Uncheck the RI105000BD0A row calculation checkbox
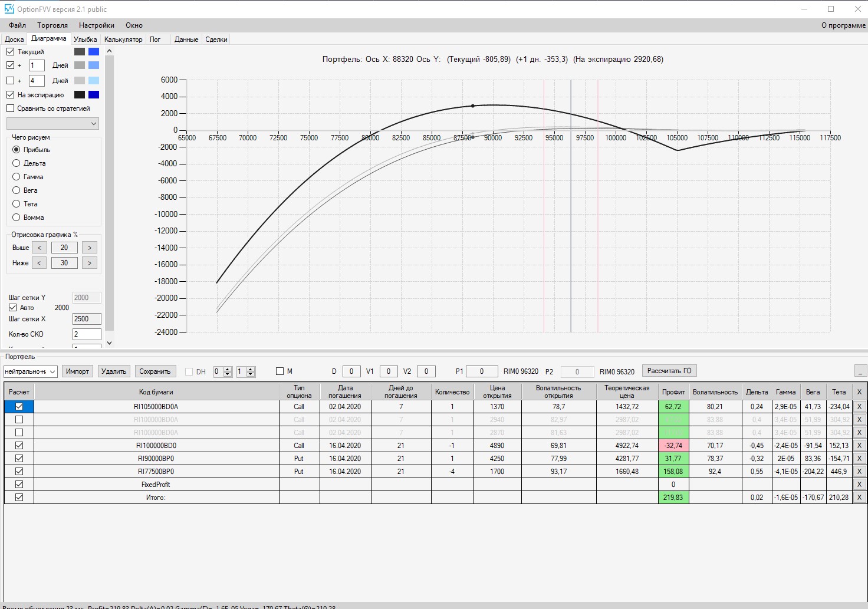Screen dimensions: 868x609 pos(19,407)
